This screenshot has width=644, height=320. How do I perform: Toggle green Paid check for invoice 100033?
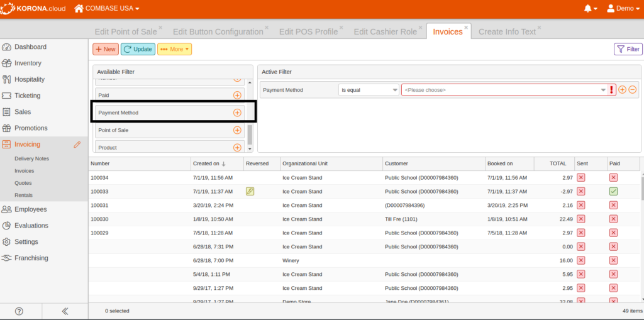[613, 191]
